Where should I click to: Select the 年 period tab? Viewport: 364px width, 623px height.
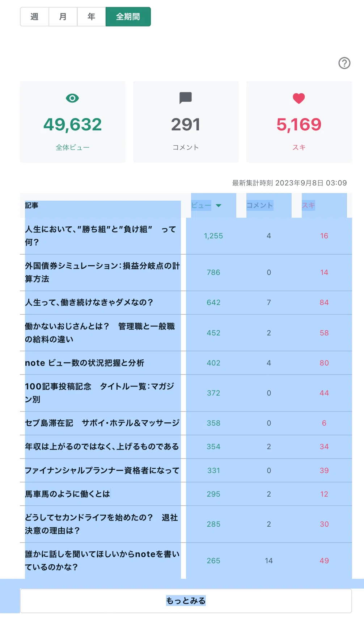pos(92,17)
